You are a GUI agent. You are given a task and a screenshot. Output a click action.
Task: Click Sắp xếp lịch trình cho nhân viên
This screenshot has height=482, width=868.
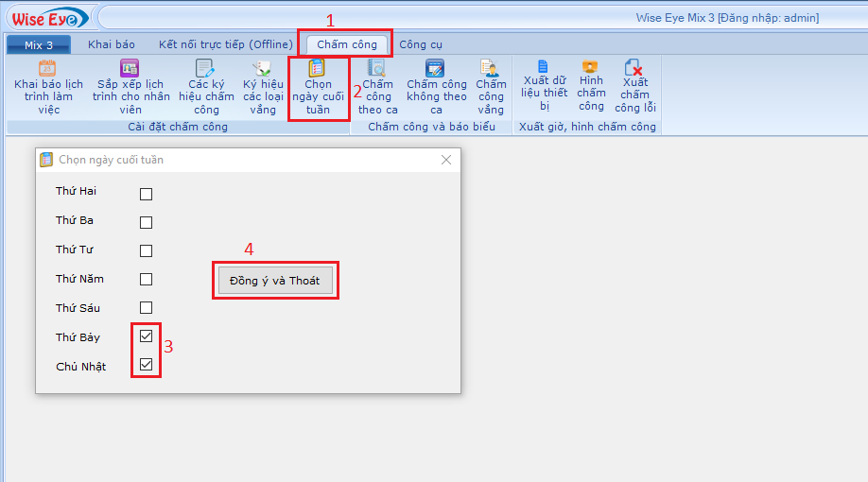(x=130, y=70)
